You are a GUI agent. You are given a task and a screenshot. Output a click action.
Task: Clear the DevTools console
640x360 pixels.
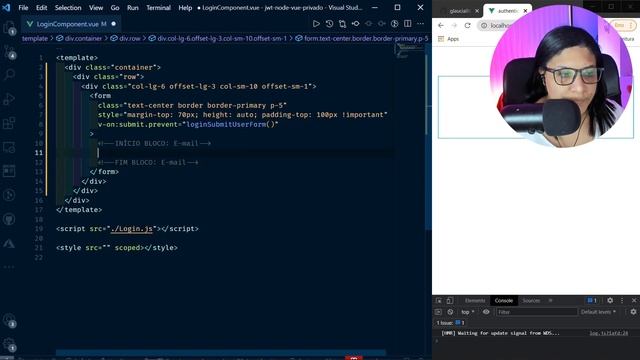[x=450, y=312]
